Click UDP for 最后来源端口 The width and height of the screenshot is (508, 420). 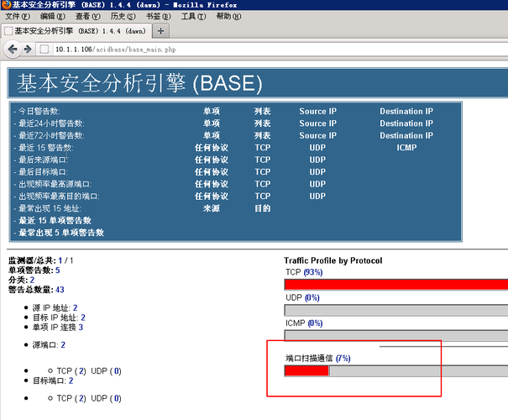[317, 160]
